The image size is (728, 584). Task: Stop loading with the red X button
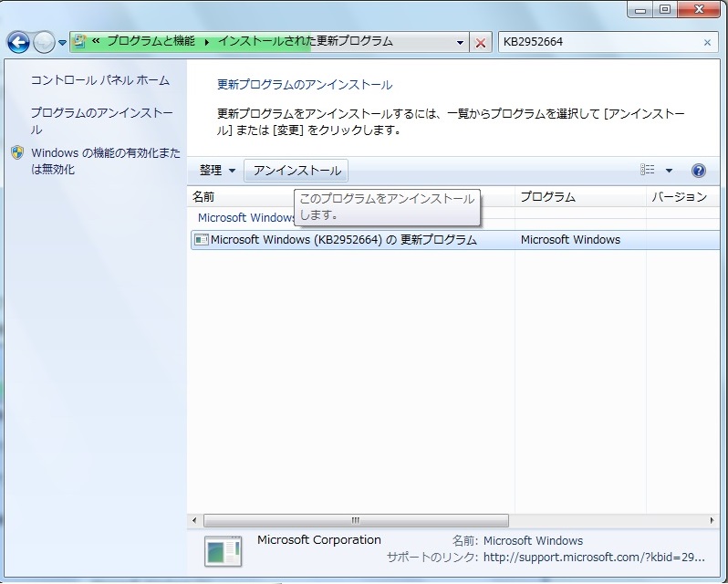(481, 43)
